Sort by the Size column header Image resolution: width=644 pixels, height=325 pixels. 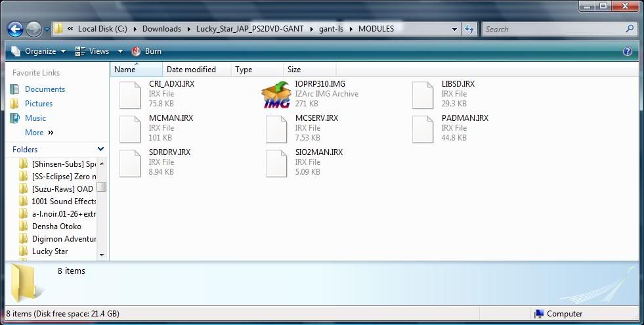[x=310, y=70]
